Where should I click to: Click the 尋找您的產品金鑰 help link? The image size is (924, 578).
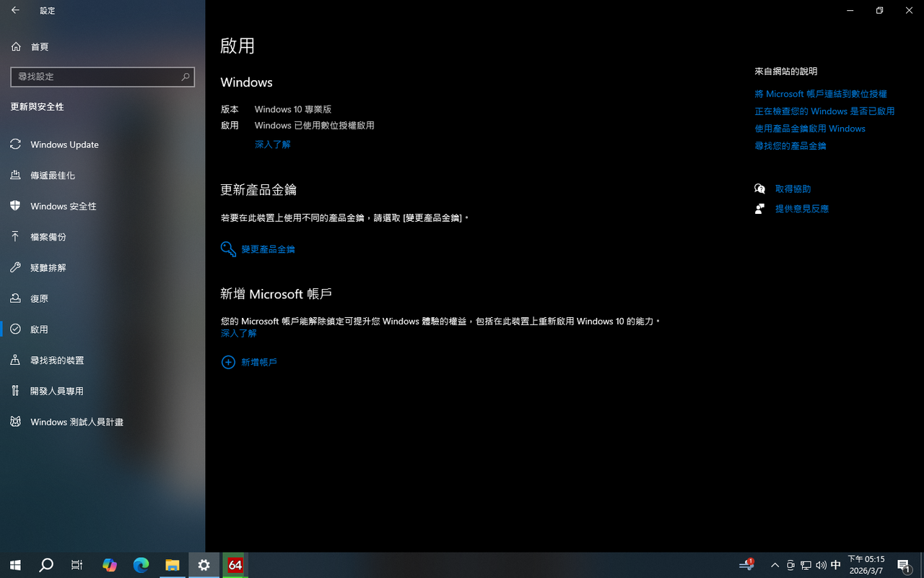790,145
